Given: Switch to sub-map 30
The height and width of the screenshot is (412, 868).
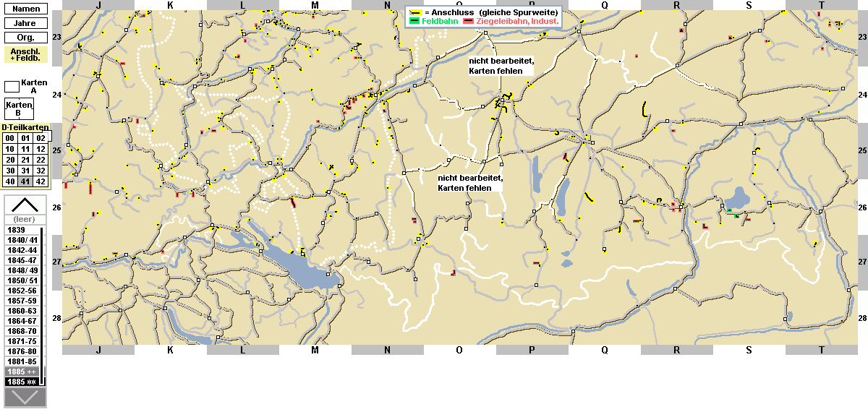Looking at the screenshot, I should [10, 171].
